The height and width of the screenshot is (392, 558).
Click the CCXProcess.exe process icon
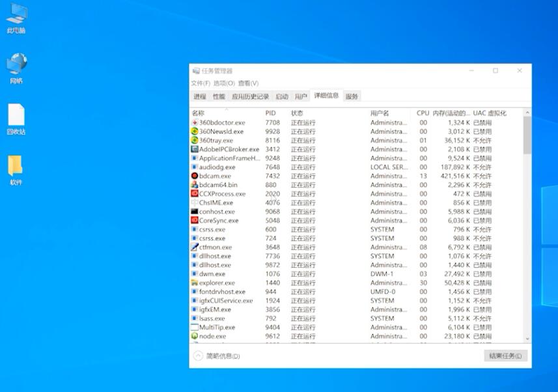click(194, 193)
